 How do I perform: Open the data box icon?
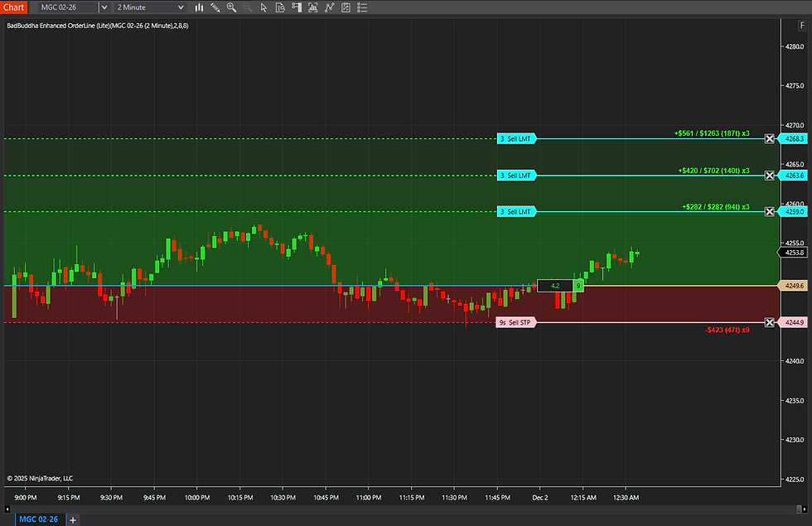coord(280,7)
